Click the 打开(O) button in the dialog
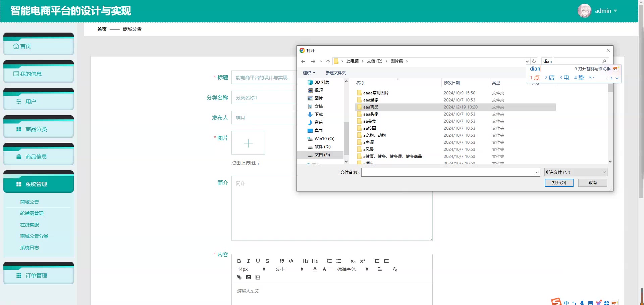The image size is (644, 305). [x=559, y=182]
